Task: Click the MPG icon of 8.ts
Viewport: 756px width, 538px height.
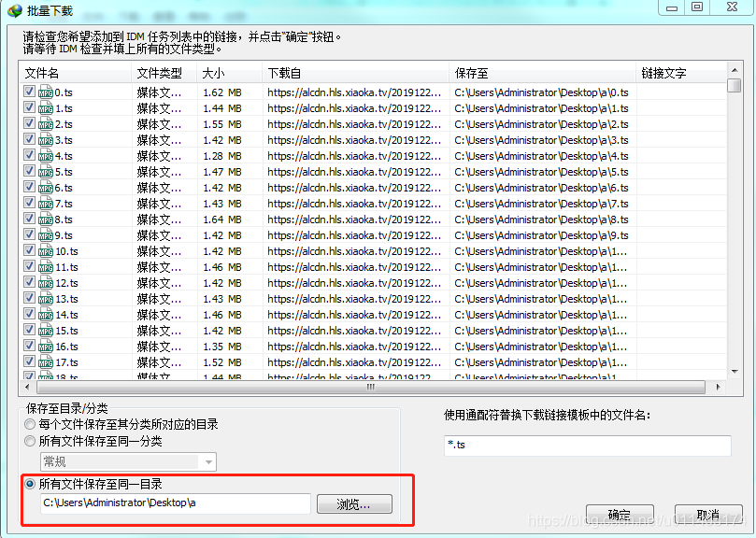Action: pyautogui.click(x=46, y=219)
